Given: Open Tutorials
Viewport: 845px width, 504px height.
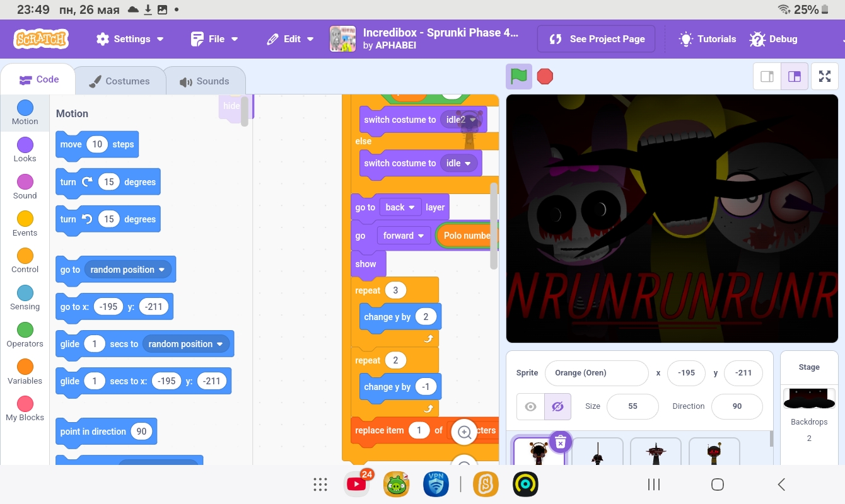Looking at the screenshot, I should [707, 39].
